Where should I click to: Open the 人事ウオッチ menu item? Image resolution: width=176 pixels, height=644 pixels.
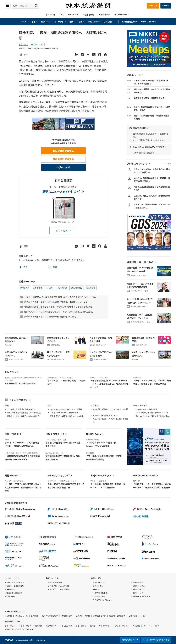pos(104,15)
